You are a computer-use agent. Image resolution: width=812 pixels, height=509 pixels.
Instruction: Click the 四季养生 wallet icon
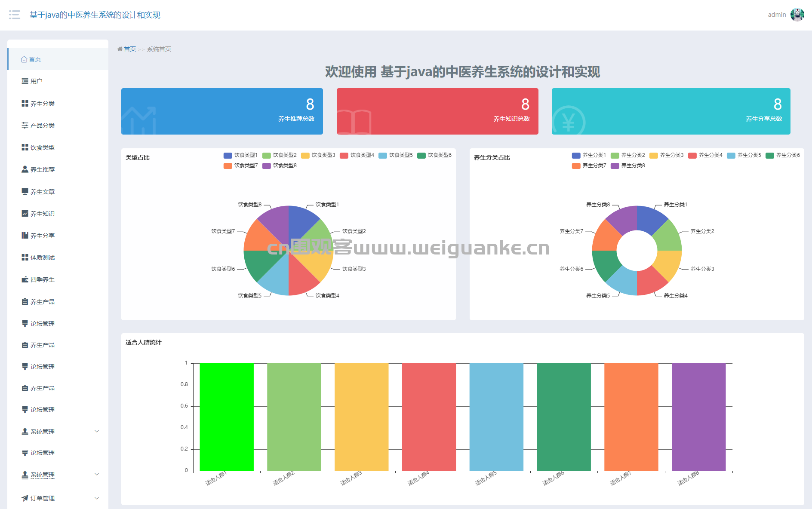pyautogui.click(x=25, y=279)
